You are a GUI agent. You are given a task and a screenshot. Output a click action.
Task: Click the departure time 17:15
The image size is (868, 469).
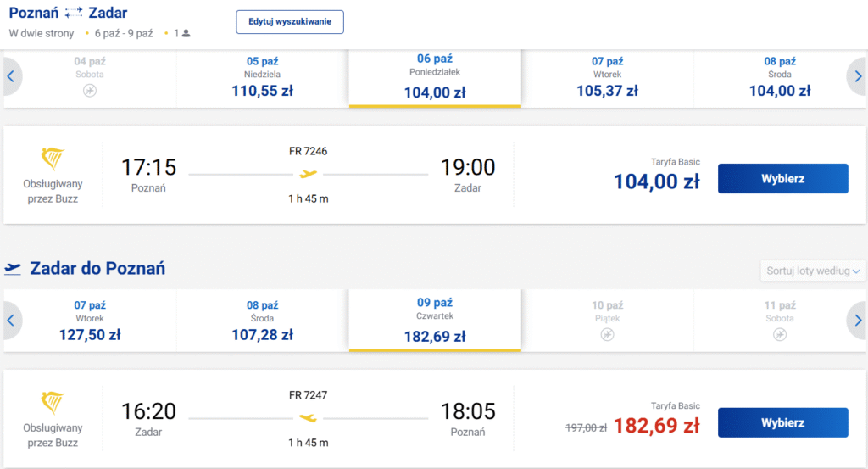pos(148,167)
